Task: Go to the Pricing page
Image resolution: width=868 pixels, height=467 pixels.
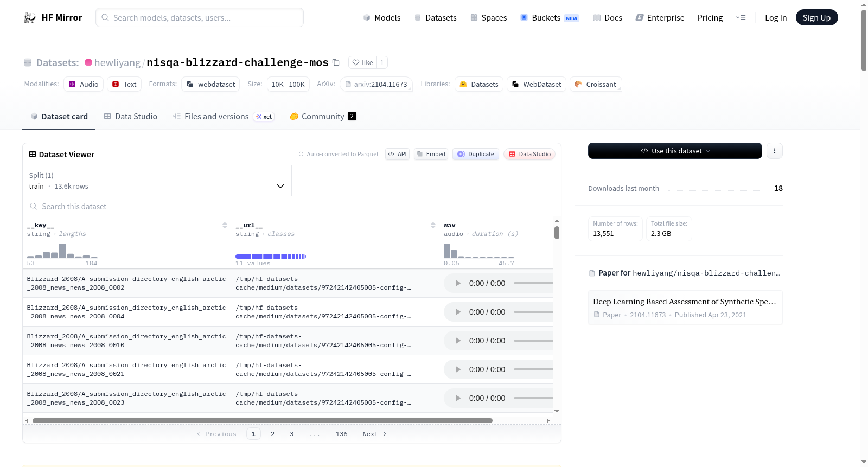Action: (710, 17)
